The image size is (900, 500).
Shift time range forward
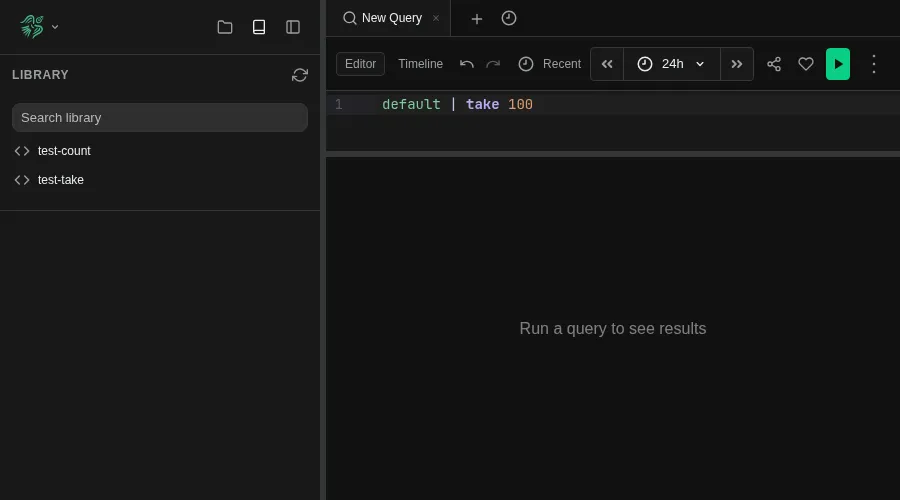737,64
